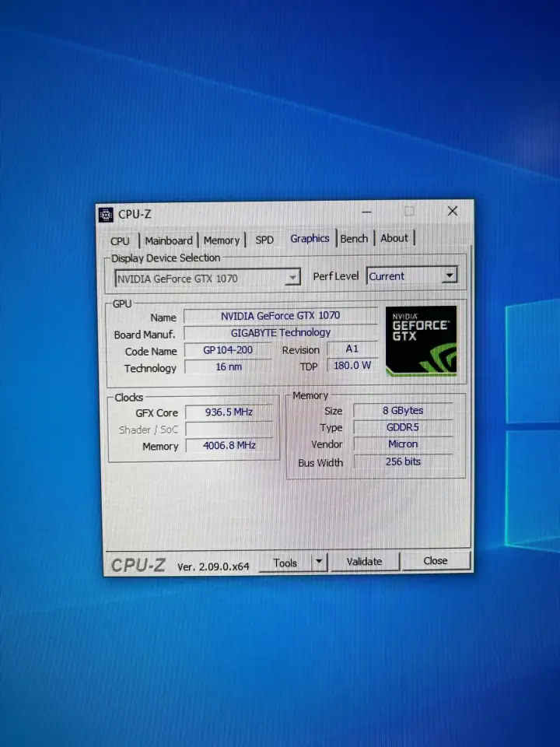Click the 256 bits bus width value
The image size is (560, 747).
tap(403, 461)
